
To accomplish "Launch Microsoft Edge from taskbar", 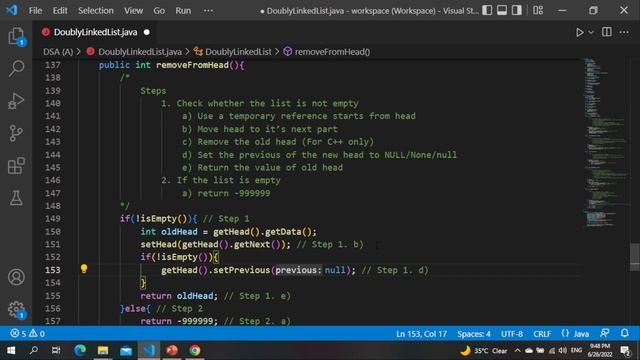I will click(80, 350).
